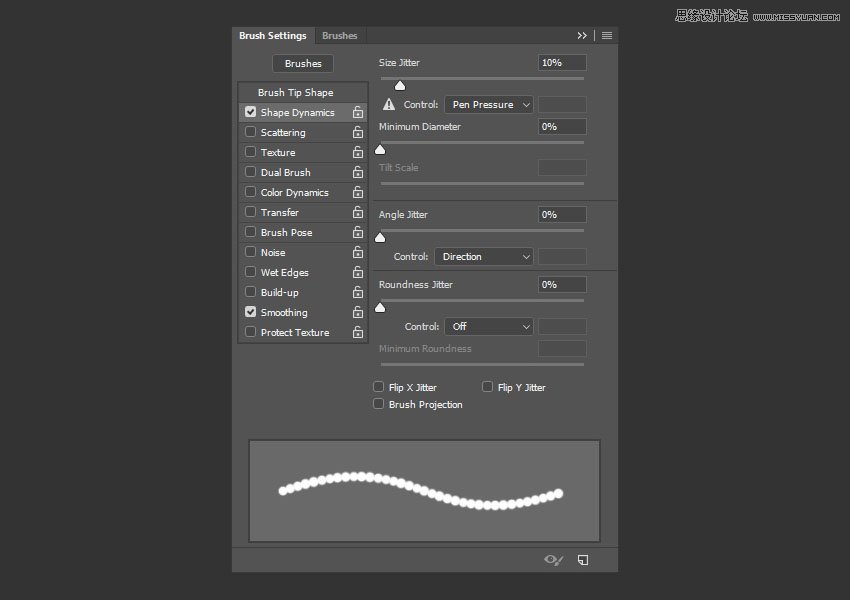
Task: Collapse panel using double-arrow icon
Action: pyautogui.click(x=582, y=36)
